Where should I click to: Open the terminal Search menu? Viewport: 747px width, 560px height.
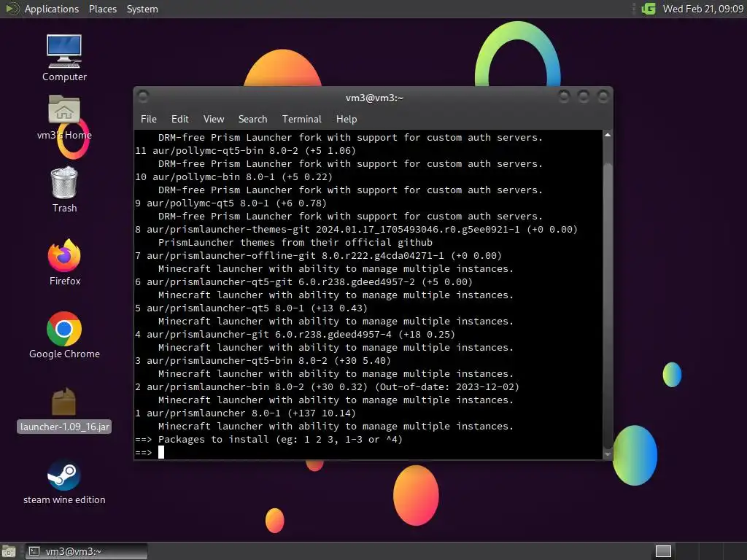click(252, 119)
